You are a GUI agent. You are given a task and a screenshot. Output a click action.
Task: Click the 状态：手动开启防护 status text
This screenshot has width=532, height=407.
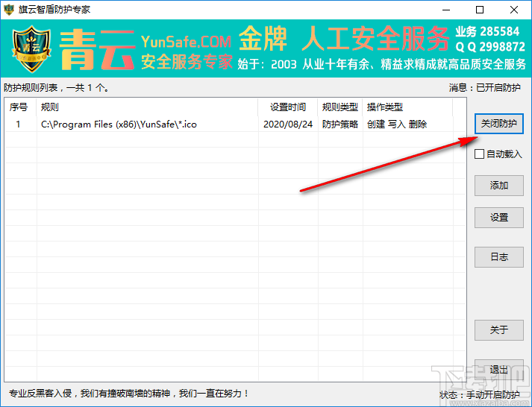[x=480, y=395]
